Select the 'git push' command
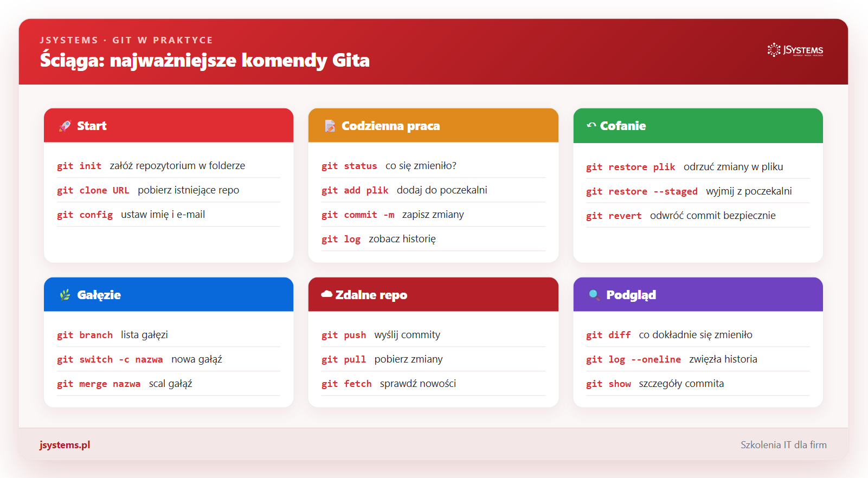This screenshot has width=868, height=478. [344, 335]
